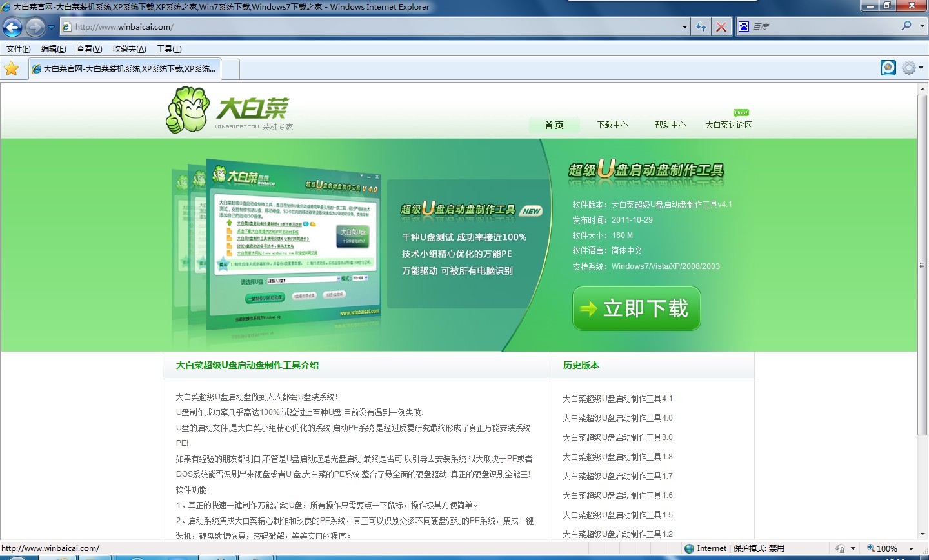Click the Forward navigation arrow
Viewport: 929px width, 560px height.
[35, 27]
